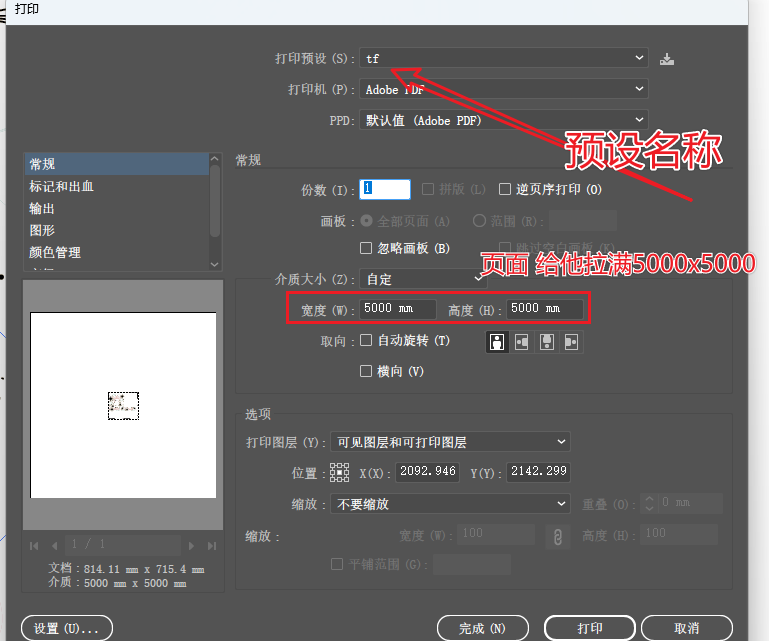Check the 忽略画板 option
The width and height of the screenshot is (769, 641).
pyautogui.click(x=366, y=248)
